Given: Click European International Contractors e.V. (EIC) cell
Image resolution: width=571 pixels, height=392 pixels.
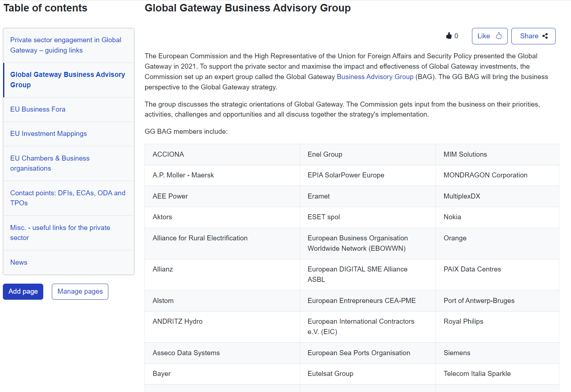Looking at the screenshot, I should (x=368, y=327).
